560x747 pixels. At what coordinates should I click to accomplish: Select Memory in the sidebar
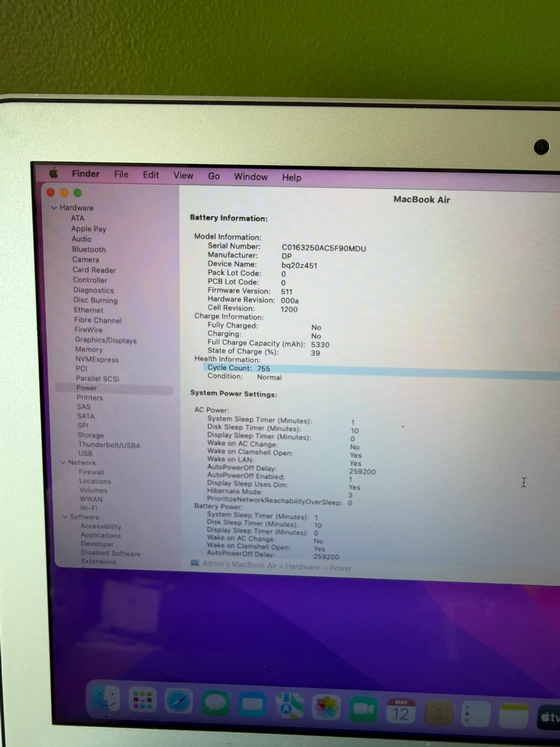click(89, 350)
